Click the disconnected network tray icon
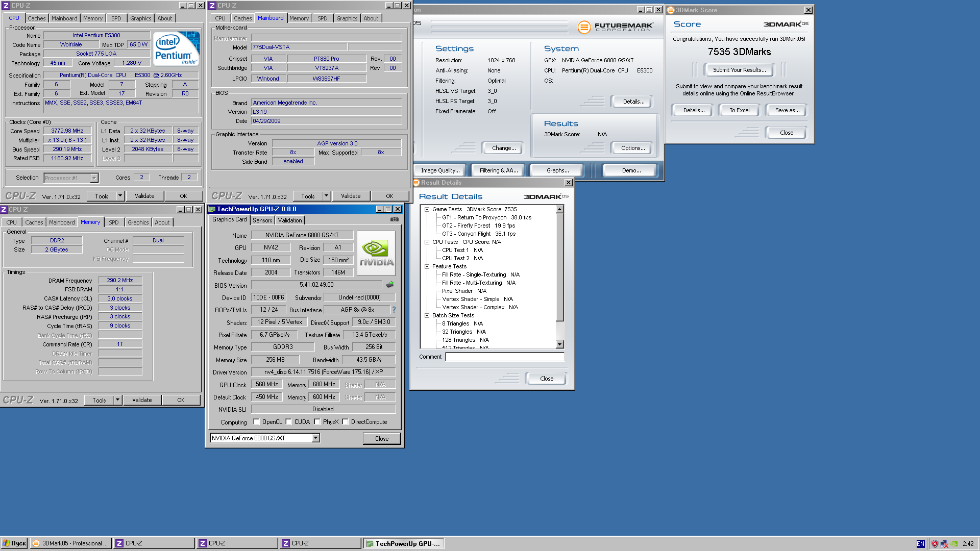Screen dimensions: 980x551 coord(944,544)
